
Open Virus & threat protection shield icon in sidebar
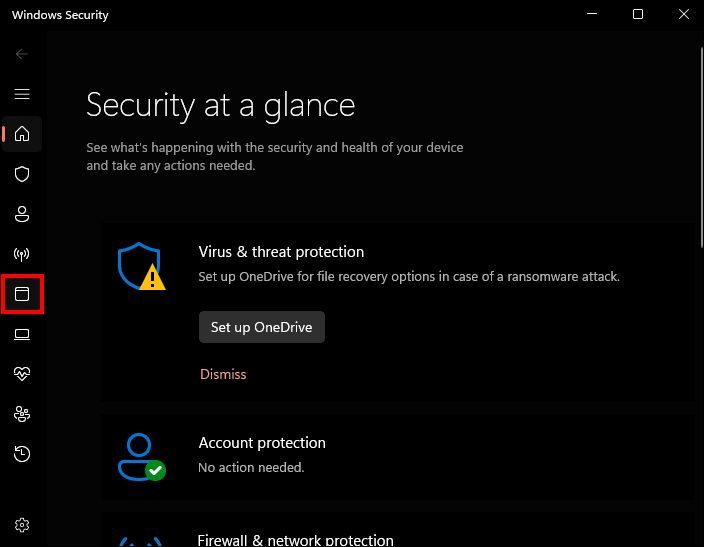[22, 174]
